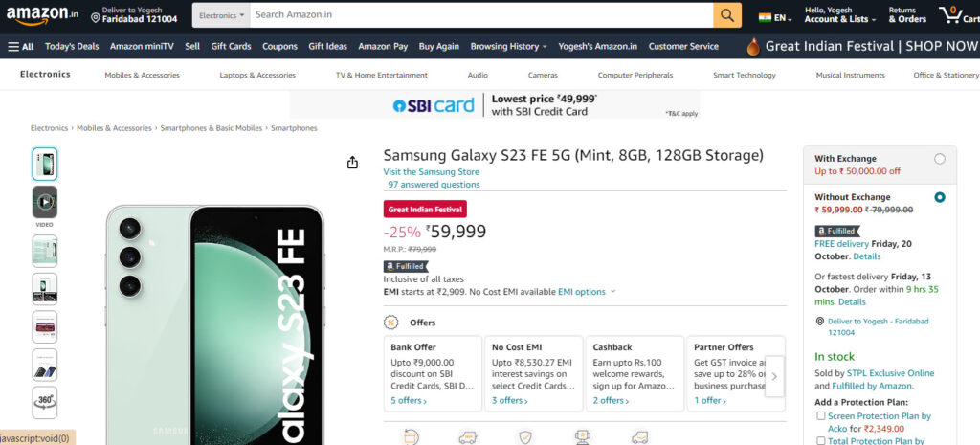Check the Screen Protection Plan by Acko
This screenshot has height=445, width=980.
(x=820, y=415)
